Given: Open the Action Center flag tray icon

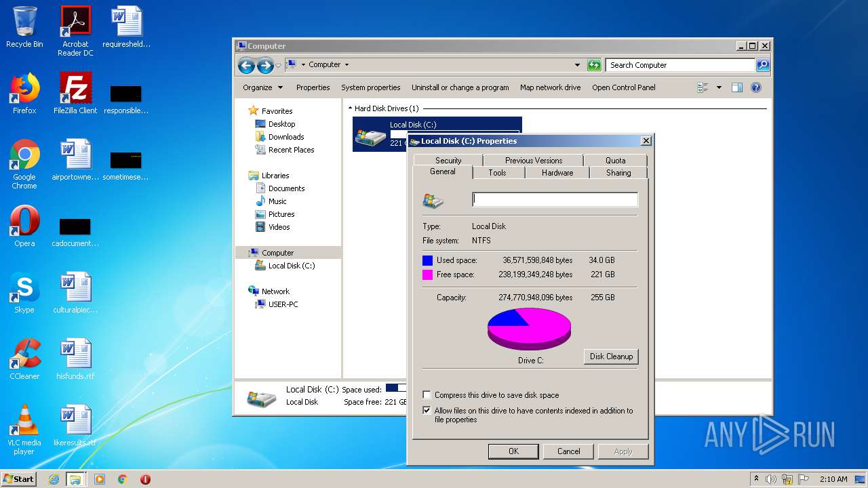Looking at the screenshot, I should click(x=804, y=479).
